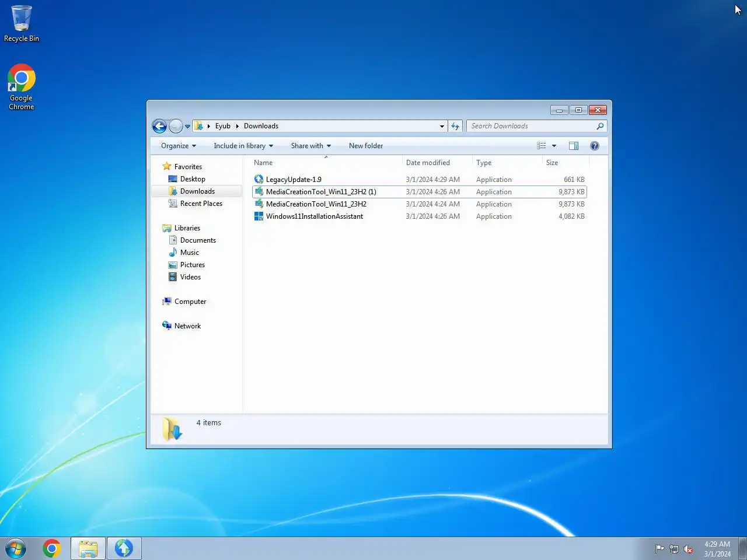Select MediaCreationTool_Win11_23H2 (1) file
The image size is (747, 560).
click(x=321, y=192)
